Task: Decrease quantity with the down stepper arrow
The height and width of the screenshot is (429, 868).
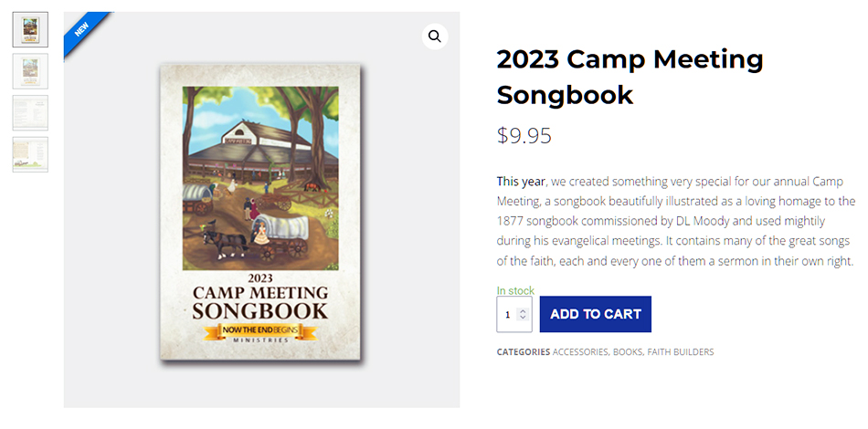Action: (523, 319)
